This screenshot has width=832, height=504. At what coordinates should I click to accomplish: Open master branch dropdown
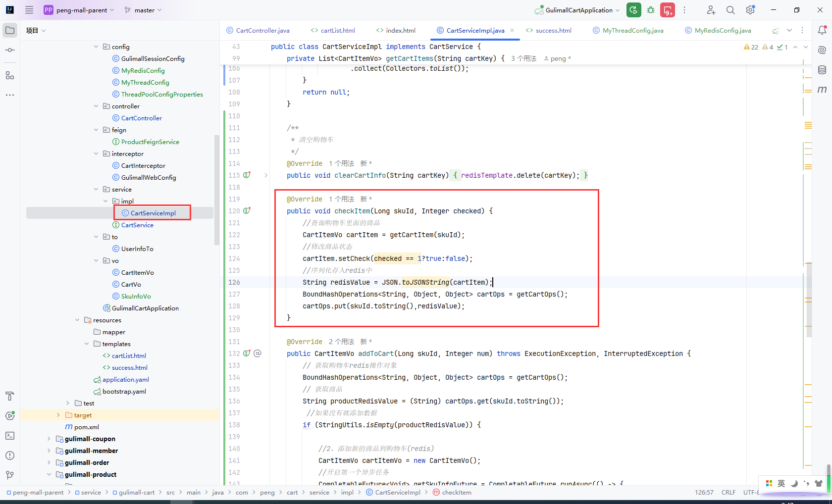tap(143, 10)
